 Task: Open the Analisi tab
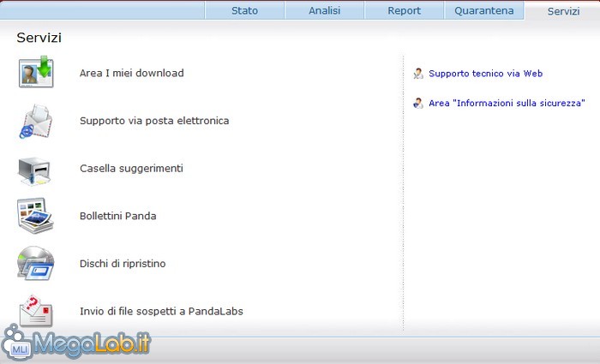tap(325, 10)
